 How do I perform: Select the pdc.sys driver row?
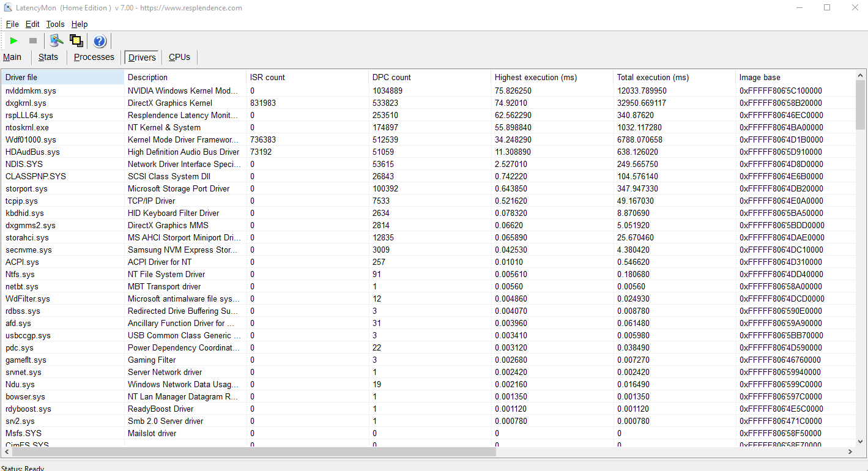tap(429, 347)
